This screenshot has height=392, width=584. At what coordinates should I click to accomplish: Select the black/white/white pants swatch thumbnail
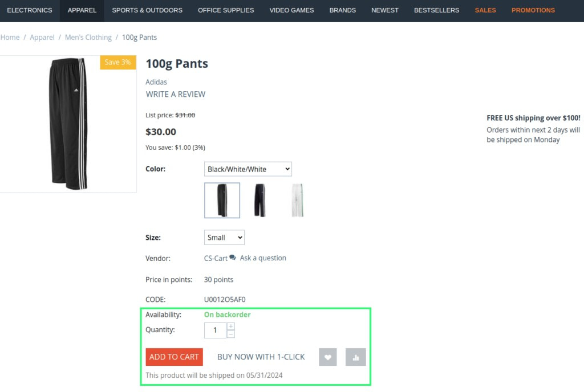(x=222, y=201)
